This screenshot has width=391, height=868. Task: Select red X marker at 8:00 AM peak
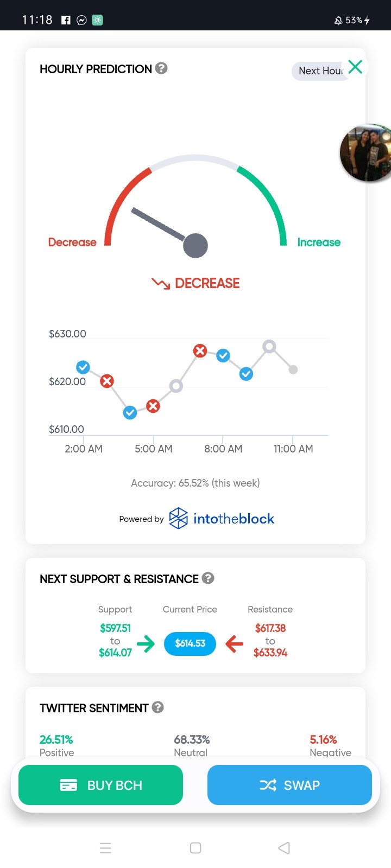click(x=200, y=351)
